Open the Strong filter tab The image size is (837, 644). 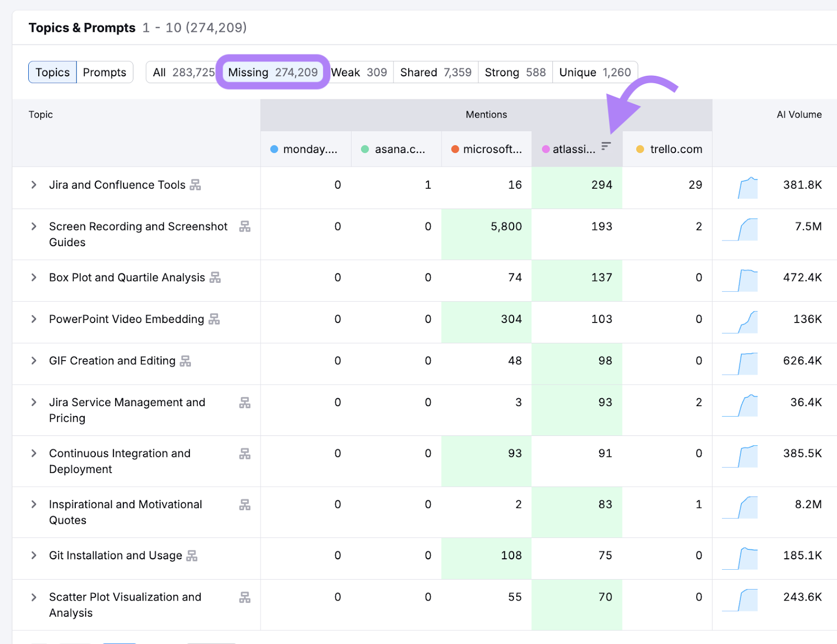tap(515, 72)
